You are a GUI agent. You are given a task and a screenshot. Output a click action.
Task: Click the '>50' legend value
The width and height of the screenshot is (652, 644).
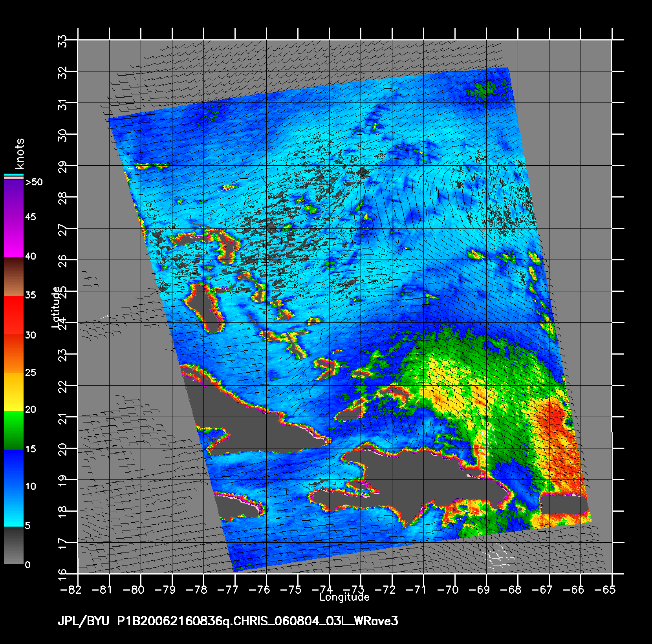tap(34, 182)
